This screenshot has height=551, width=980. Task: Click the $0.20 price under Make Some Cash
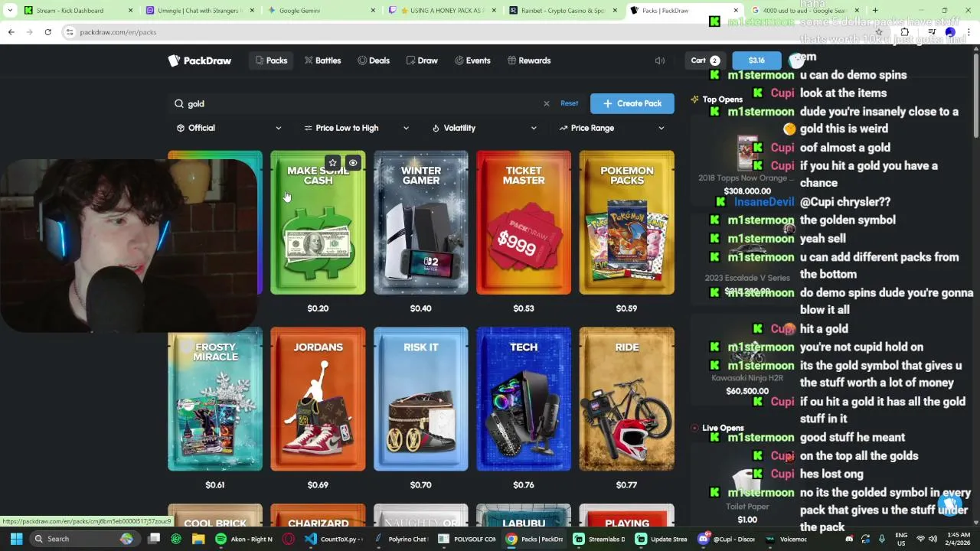coord(318,308)
